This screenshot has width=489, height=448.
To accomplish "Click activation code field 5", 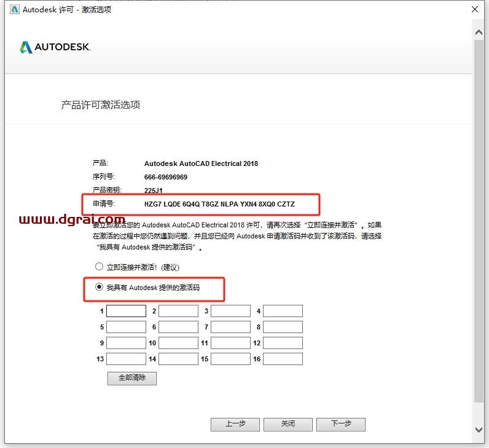I will (x=127, y=327).
